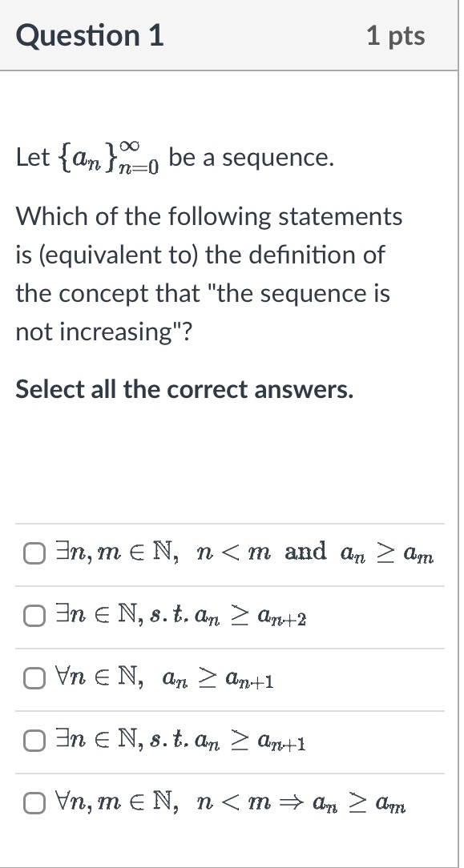Check the last option ∀n, m ∈ N, n < m ⇒ an ≥ am
464x868 pixels.
34,802
